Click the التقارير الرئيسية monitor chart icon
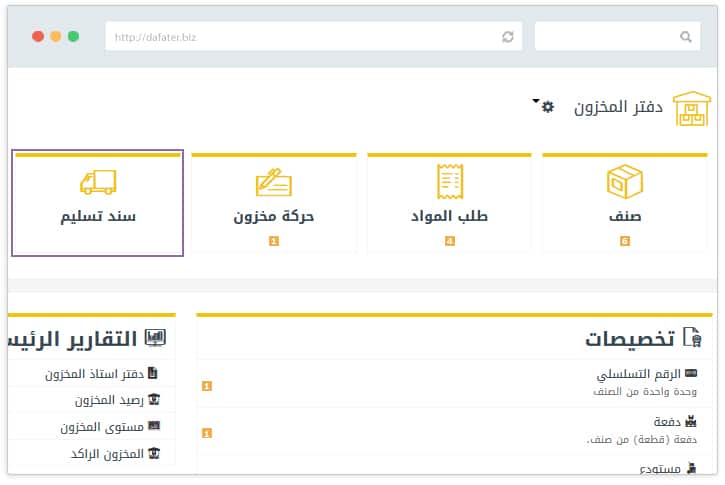 [155, 338]
